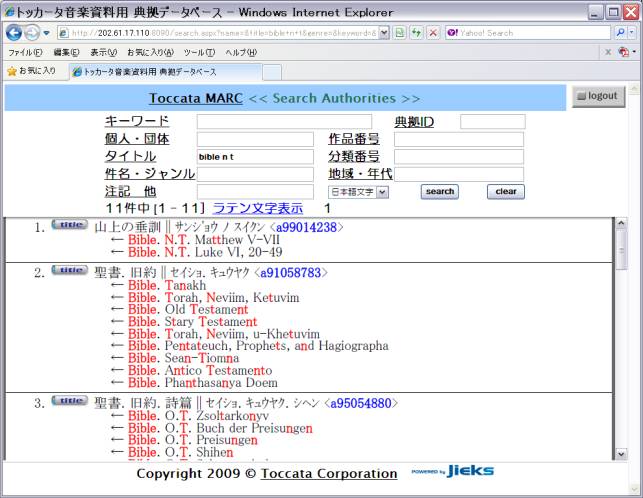Click the results list scroll down arrow
Screen dimensions: 643x498
coord(621,454)
